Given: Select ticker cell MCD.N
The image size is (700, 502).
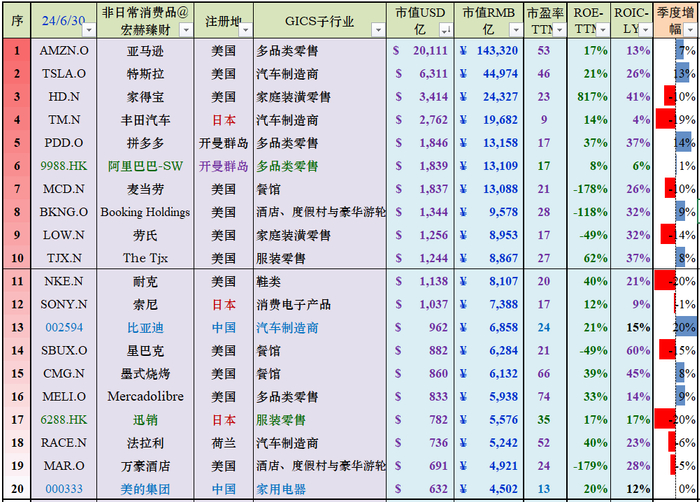Looking at the screenshot, I should tap(64, 189).
